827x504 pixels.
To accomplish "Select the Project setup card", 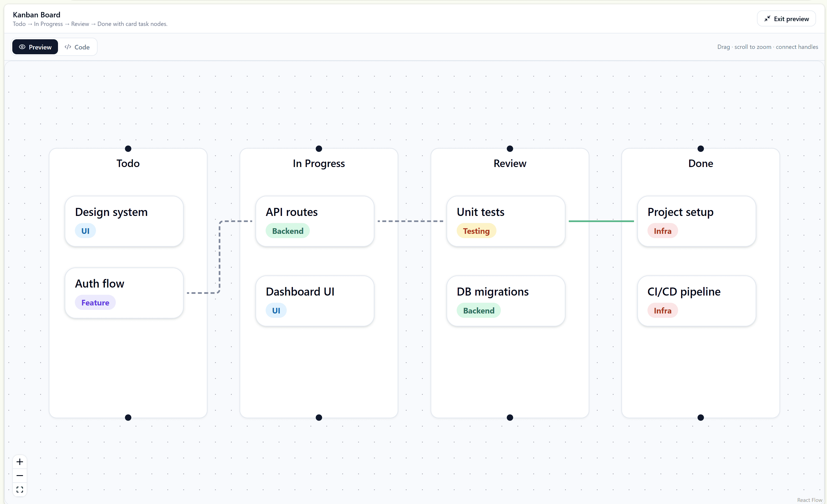I will coord(697,221).
